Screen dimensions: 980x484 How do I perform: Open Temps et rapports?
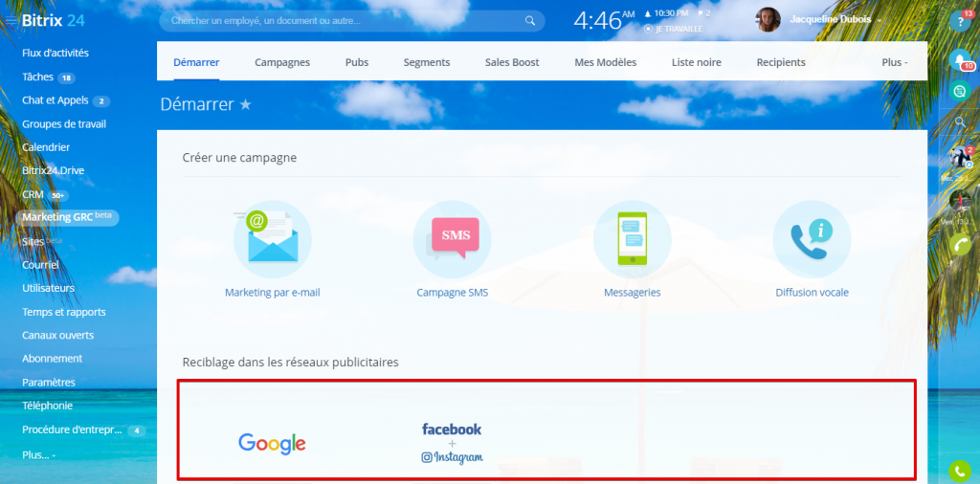point(64,312)
